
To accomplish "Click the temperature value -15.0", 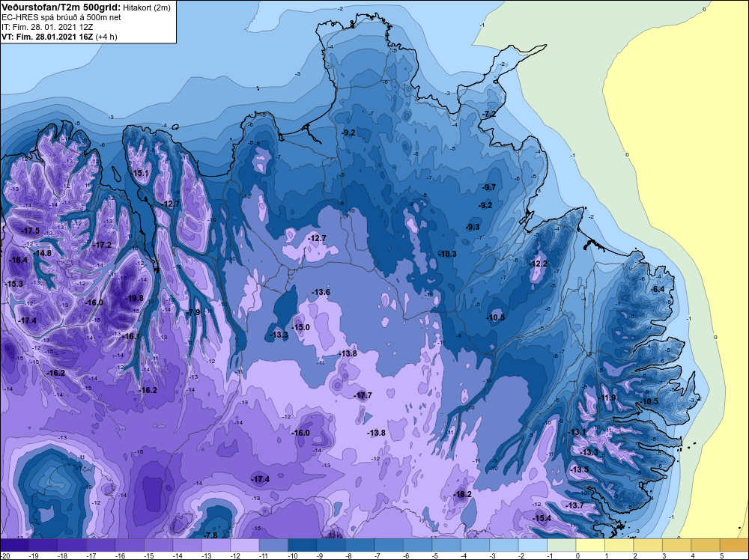I will tap(300, 327).
